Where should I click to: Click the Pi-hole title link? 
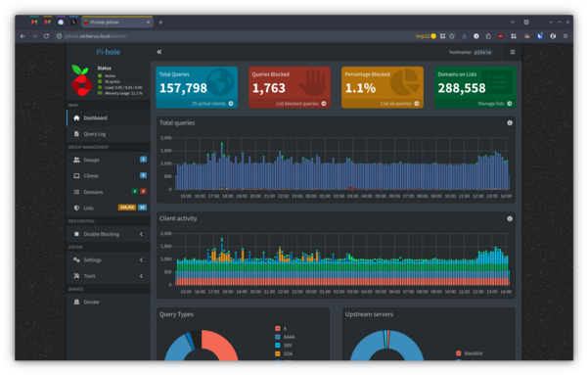tap(109, 52)
